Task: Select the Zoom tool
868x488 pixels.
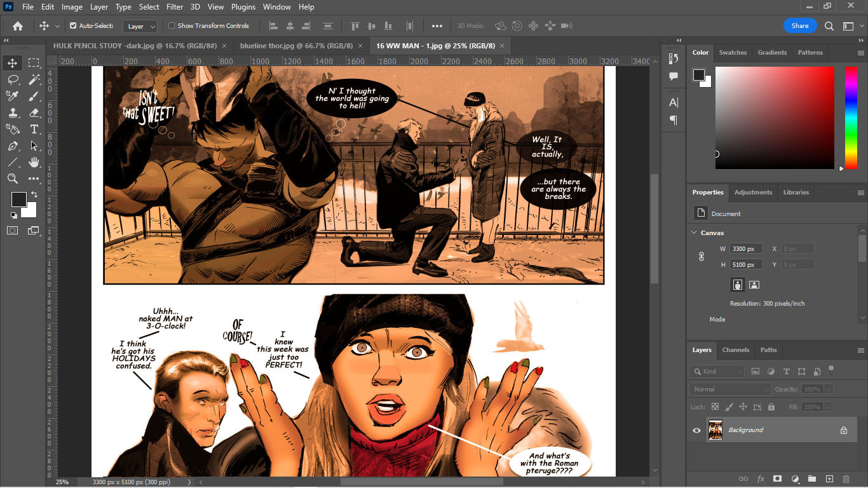Action: (12, 179)
